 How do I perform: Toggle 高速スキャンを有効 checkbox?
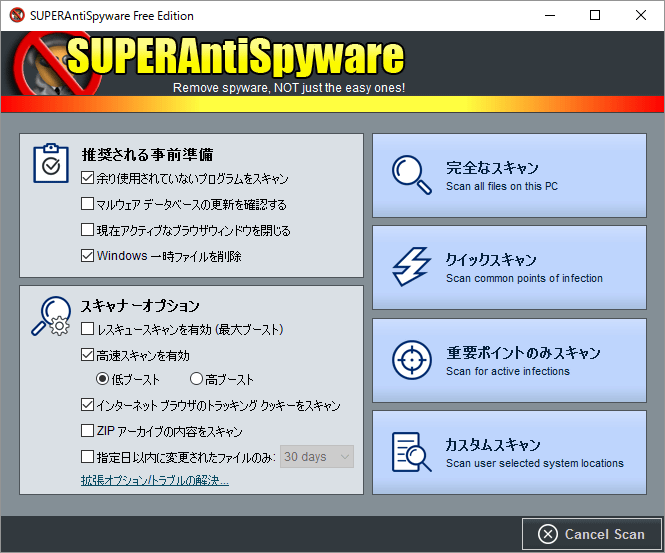click(87, 355)
